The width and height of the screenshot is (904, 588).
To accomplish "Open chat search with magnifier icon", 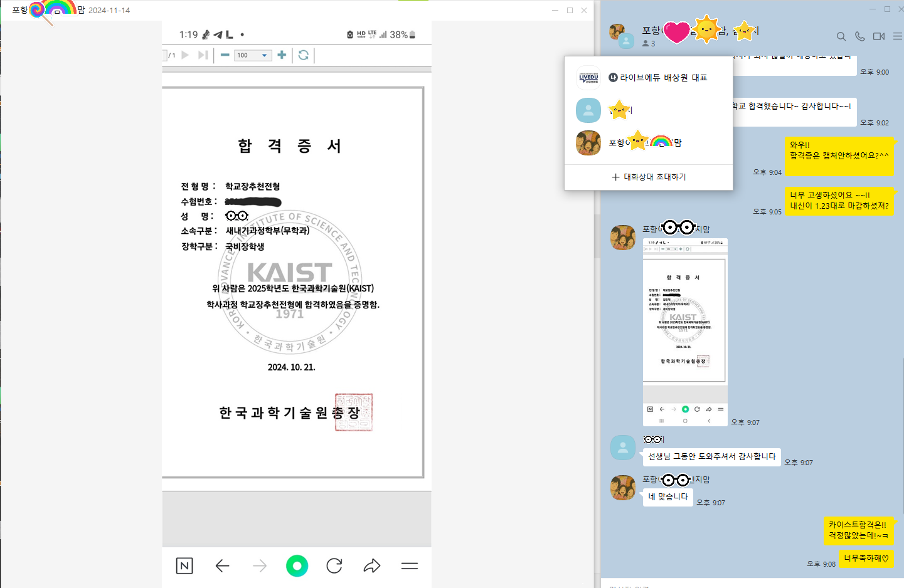I will 841,36.
